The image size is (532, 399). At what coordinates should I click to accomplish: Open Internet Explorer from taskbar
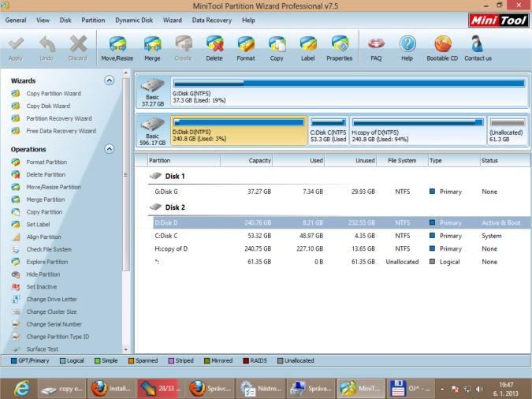[21, 389]
